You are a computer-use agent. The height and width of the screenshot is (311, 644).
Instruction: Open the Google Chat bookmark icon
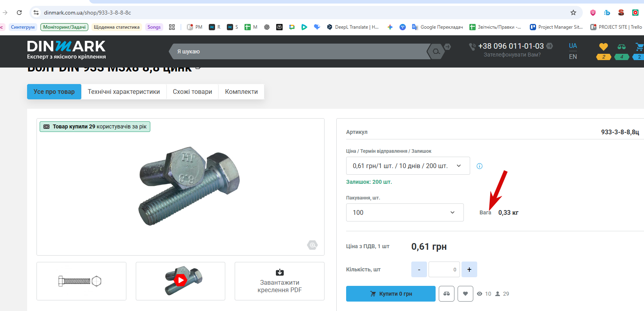click(292, 27)
